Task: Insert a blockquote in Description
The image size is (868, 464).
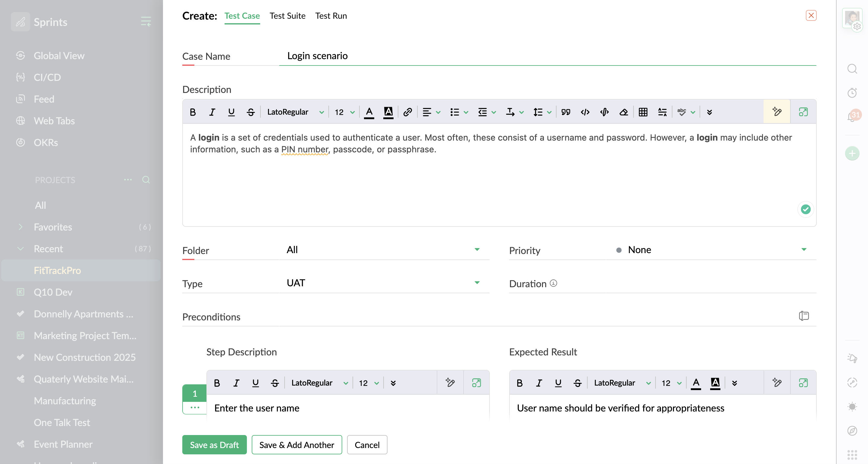Action: click(566, 112)
